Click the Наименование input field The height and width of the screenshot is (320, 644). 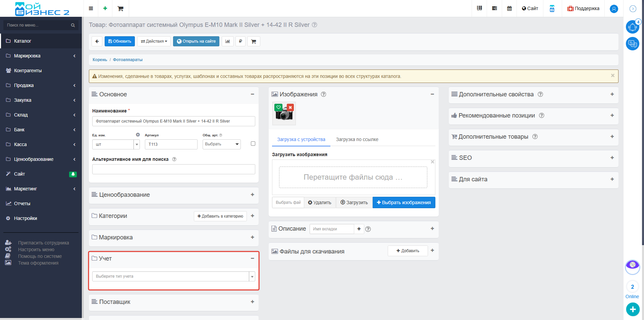(174, 121)
